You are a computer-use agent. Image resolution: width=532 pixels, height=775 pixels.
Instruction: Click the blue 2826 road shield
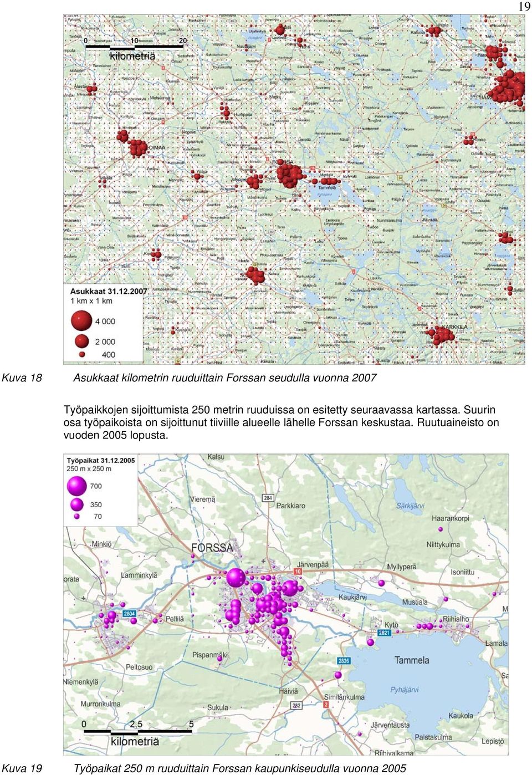tap(344, 661)
